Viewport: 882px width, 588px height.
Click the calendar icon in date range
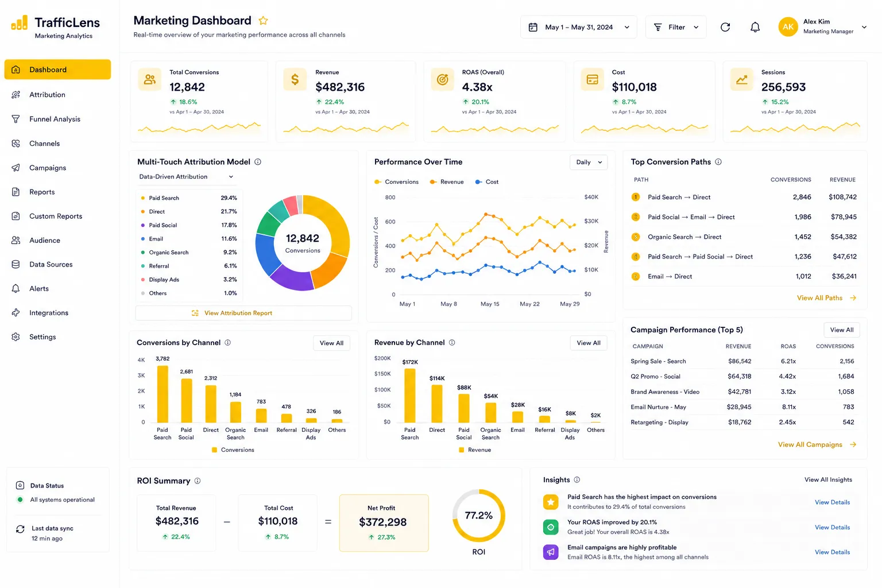pyautogui.click(x=533, y=27)
